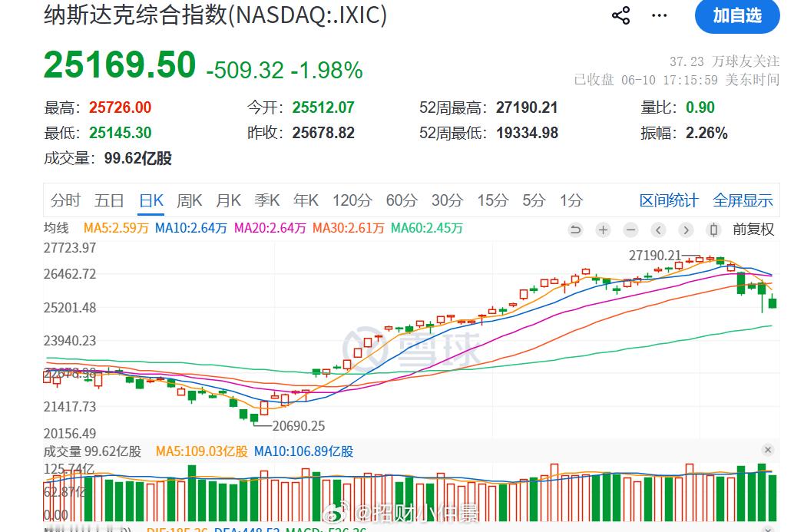
Task: Select the 日K tab
Action: pyautogui.click(x=151, y=200)
